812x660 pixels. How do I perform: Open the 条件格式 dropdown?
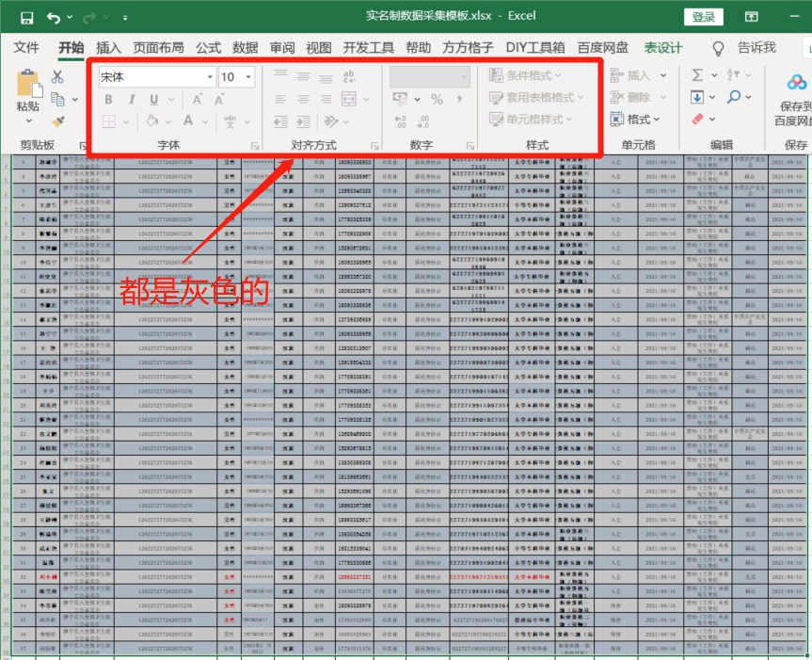pos(525,75)
